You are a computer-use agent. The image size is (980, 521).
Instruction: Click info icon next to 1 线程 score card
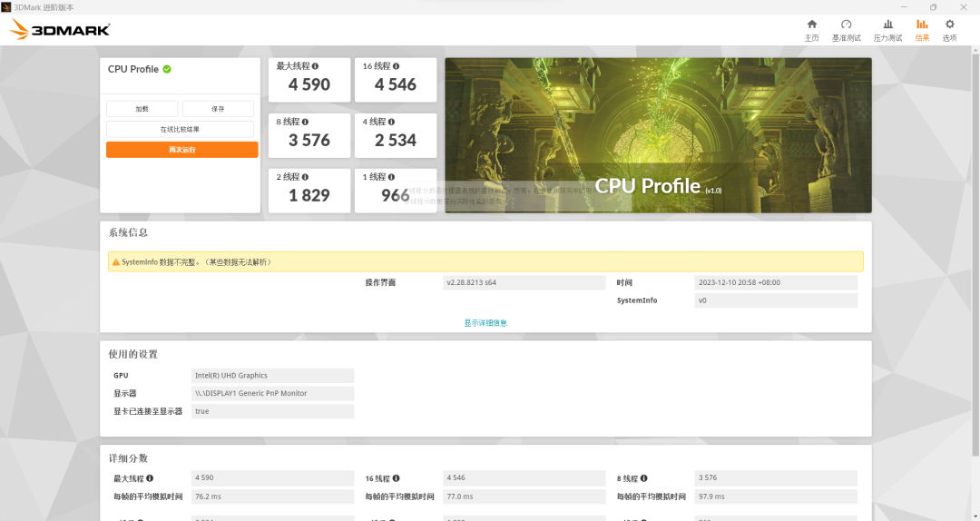[x=391, y=177]
